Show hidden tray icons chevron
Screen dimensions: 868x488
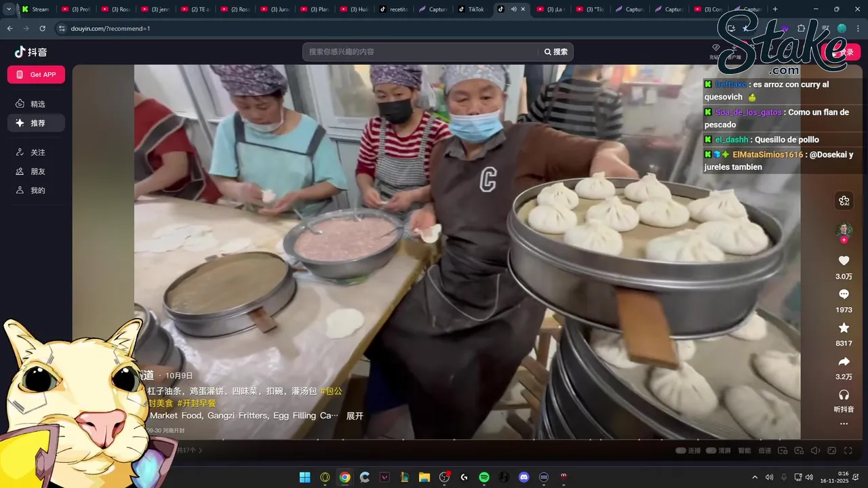[755, 477]
